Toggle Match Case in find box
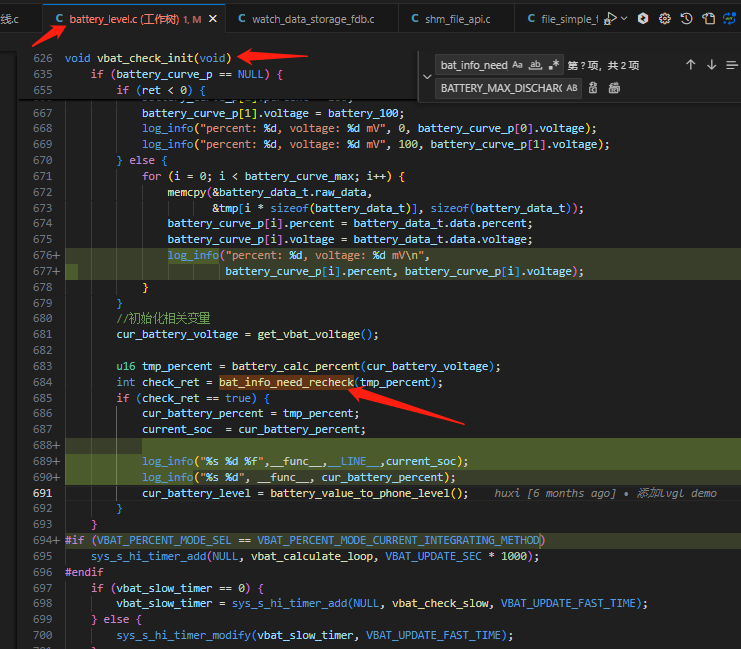 coord(517,65)
